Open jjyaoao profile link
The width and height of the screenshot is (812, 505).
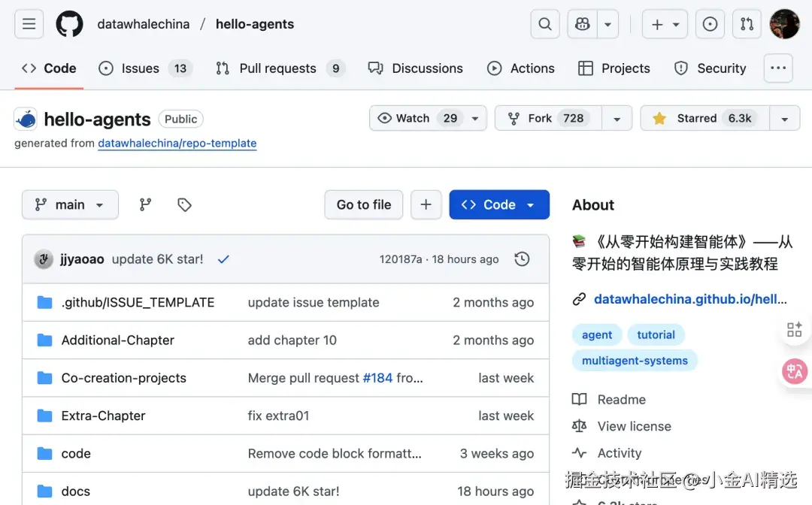[x=82, y=259]
